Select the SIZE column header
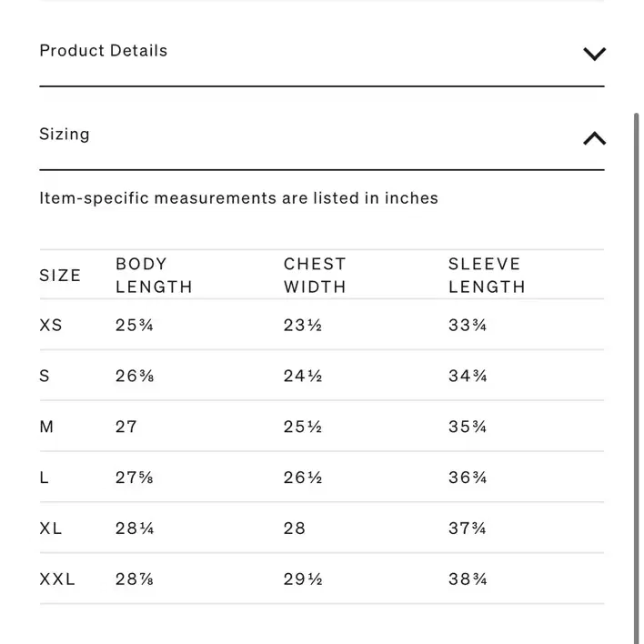Viewport: 644px width, 644px height. pyautogui.click(x=60, y=276)
